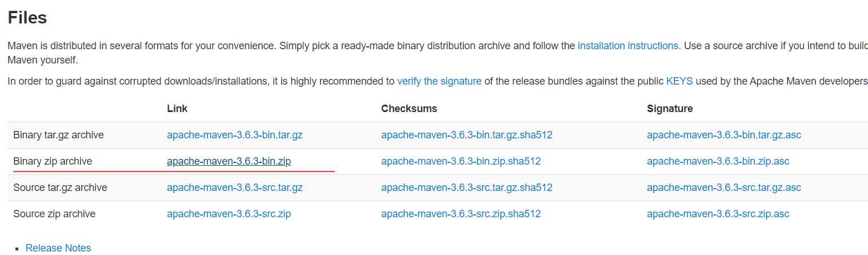Open the installation instructions link
This screenshot has width=868, height=255.
point(629,46)
